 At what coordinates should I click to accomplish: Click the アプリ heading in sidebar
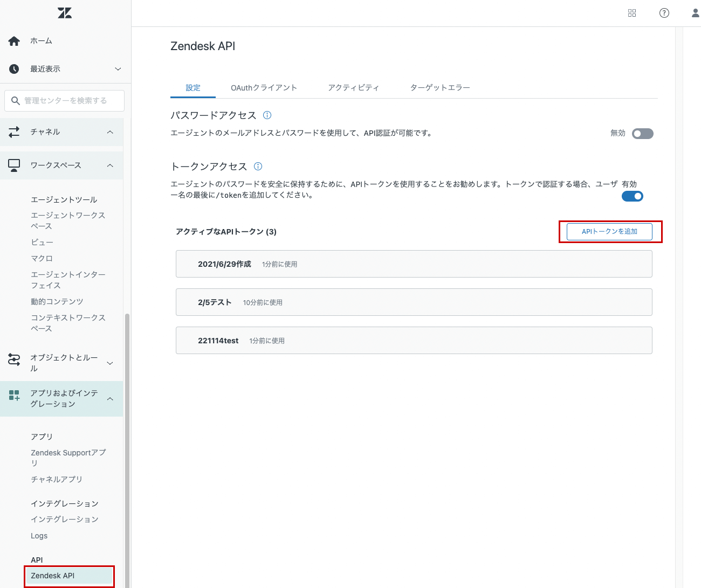[x=42, y=437]
